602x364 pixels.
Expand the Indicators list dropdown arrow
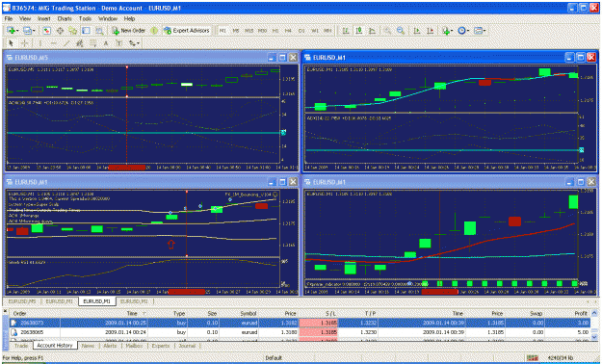[452, 31]
